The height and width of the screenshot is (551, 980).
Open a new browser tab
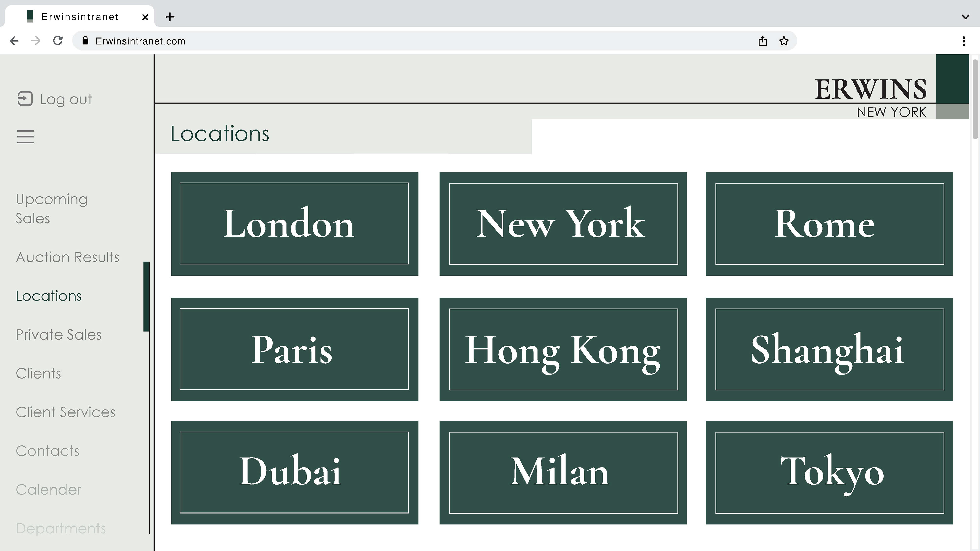coord(170,17)
